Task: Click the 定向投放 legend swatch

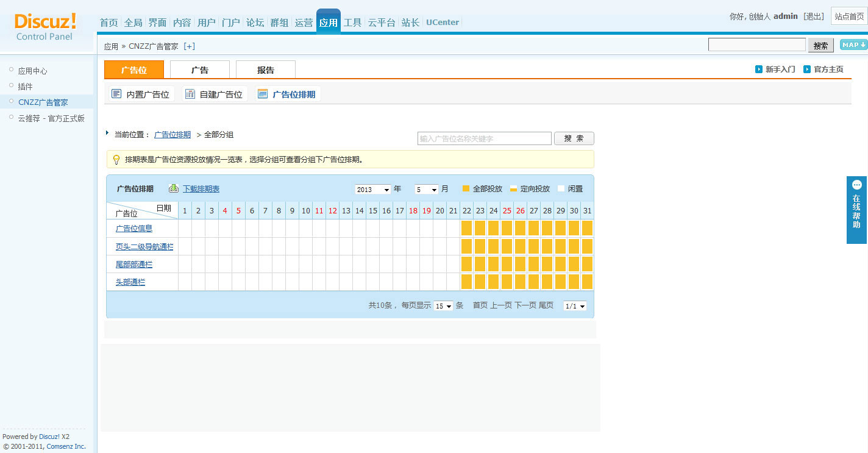Action: 514,189
